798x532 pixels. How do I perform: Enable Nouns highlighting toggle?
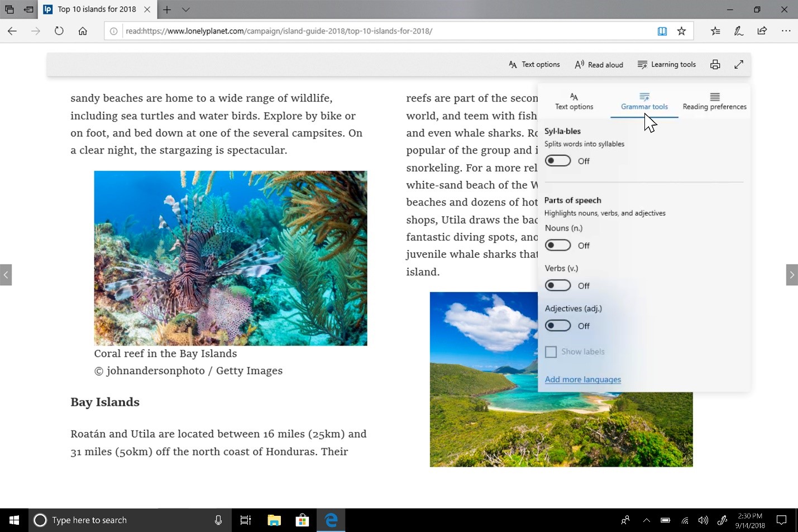pos(558,246)
